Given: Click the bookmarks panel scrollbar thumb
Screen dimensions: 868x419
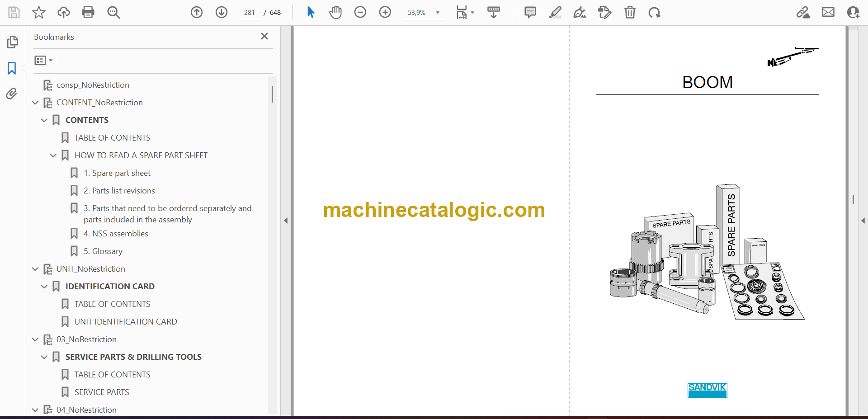Looking at the screenshot, I should [x=272, y=94].
